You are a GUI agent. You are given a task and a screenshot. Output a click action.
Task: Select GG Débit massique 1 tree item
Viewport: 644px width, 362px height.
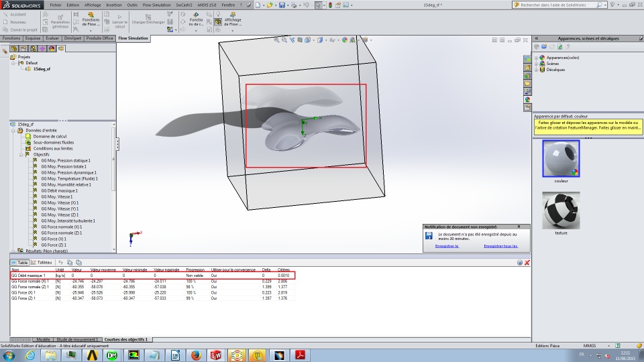59,191
